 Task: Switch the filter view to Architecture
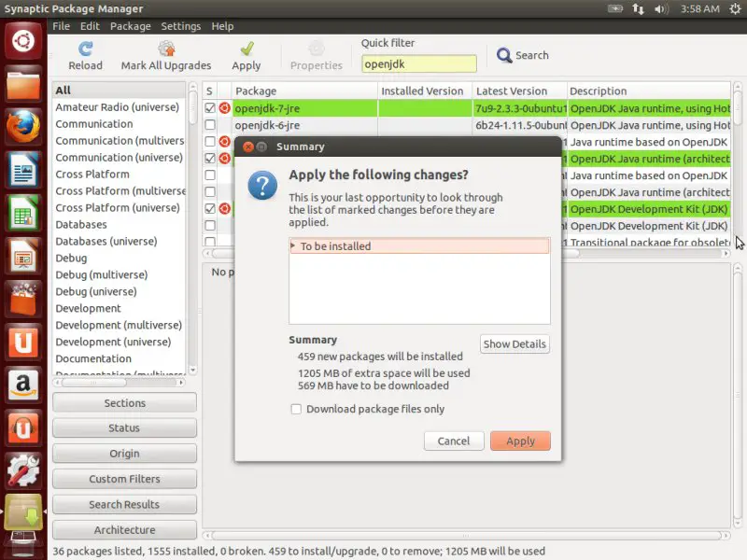pos(124,530)
